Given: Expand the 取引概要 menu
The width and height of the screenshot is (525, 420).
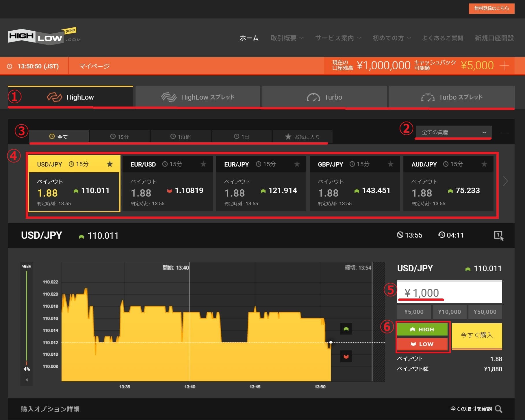Looking at the screenshot, I should tap(287, 38).
